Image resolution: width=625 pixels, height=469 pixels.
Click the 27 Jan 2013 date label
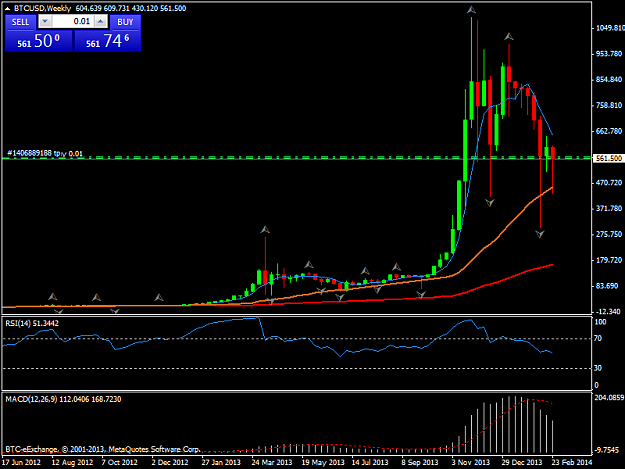(x=221, y=462)
